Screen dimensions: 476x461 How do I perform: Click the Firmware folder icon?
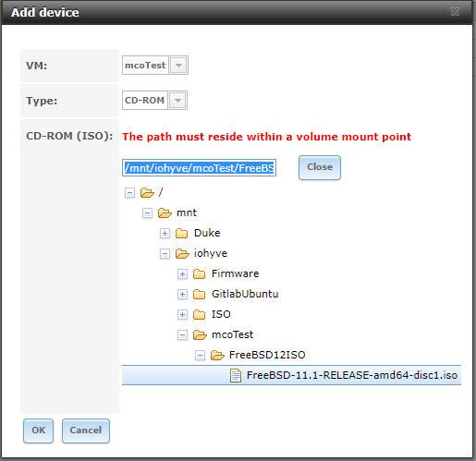(200, 274)
